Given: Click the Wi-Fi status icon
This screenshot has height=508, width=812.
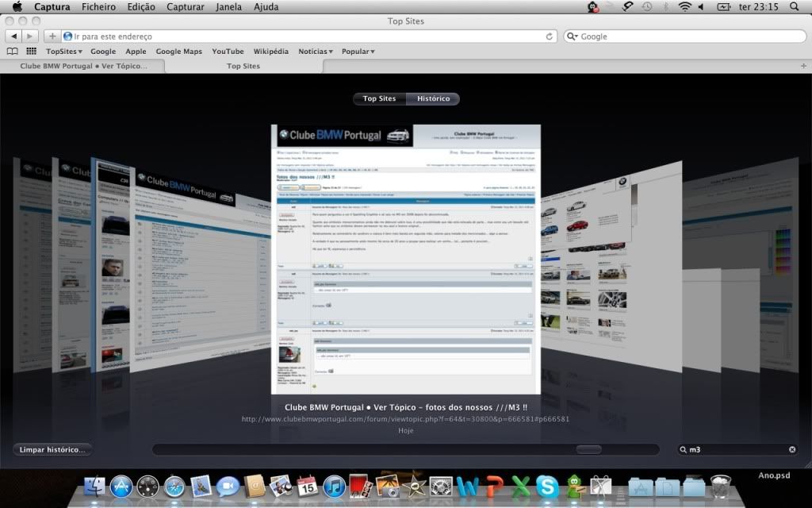Looking at the screenshot, I should (x=684, y=6).
